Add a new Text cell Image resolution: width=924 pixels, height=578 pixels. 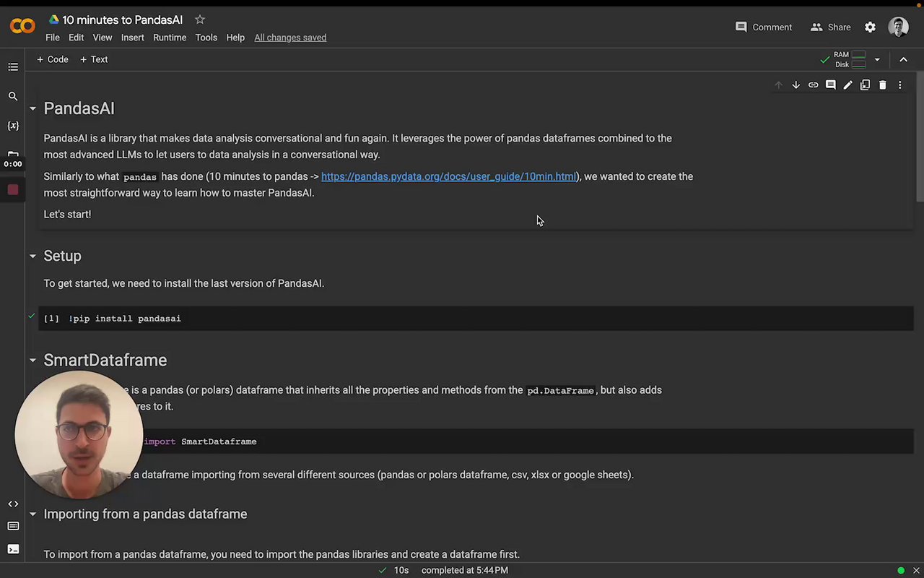pyautogui.click(x=94, y=60)
